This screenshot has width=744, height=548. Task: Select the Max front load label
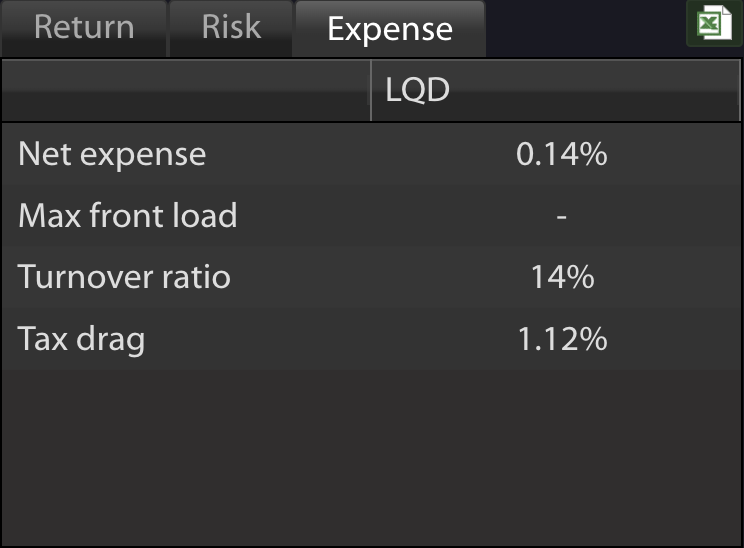[x=128, y=215]
